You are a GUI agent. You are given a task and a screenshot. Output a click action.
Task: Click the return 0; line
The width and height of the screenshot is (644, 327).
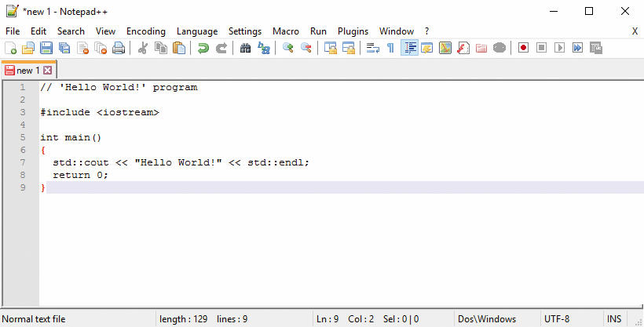tap(80, 175)
